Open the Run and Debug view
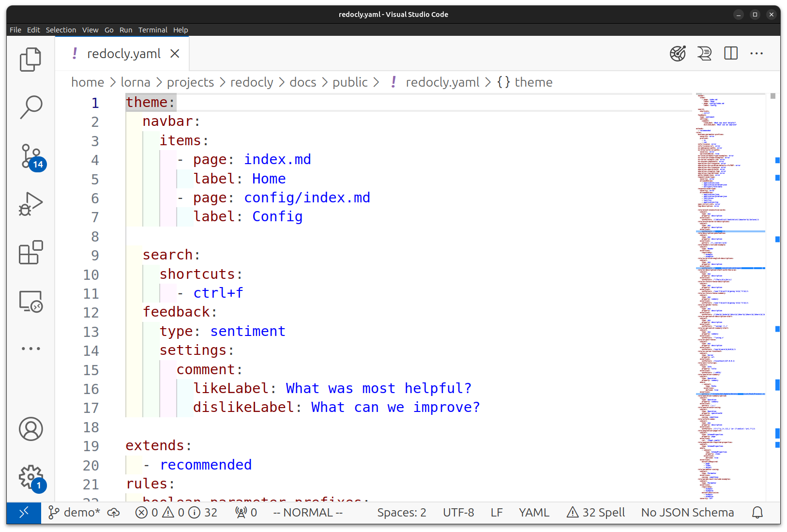787x532 pixels. [x=30, y=204]
